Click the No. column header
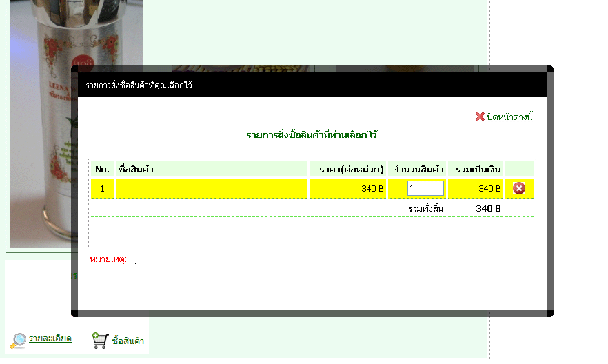The image size is (608, 364). tap(102, 170)
